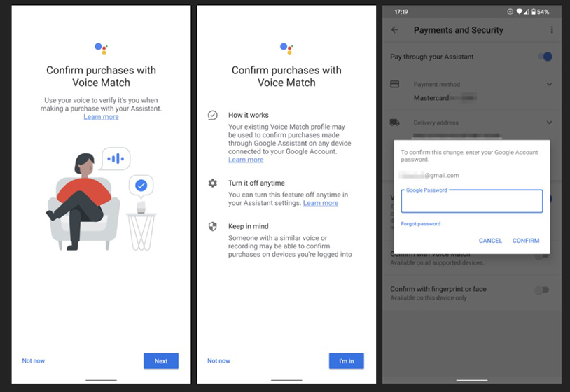Click Forgot password link
Viewport: 570px width, 392px height.
pos(421,224)
